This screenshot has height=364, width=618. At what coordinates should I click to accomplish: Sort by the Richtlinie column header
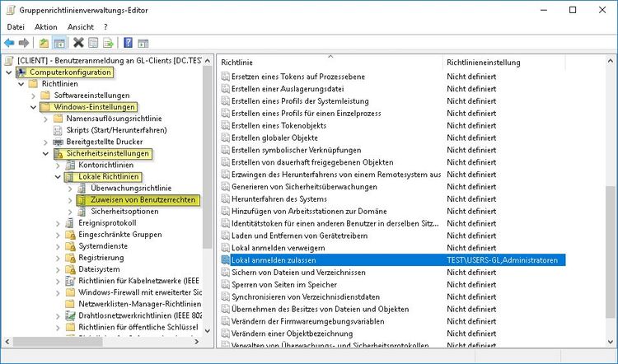330,63
